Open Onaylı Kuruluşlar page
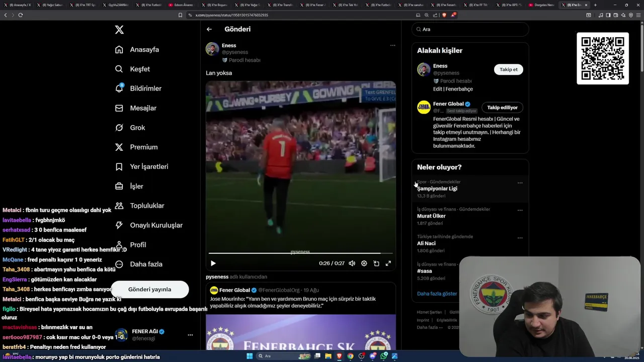 coord(148,225)
